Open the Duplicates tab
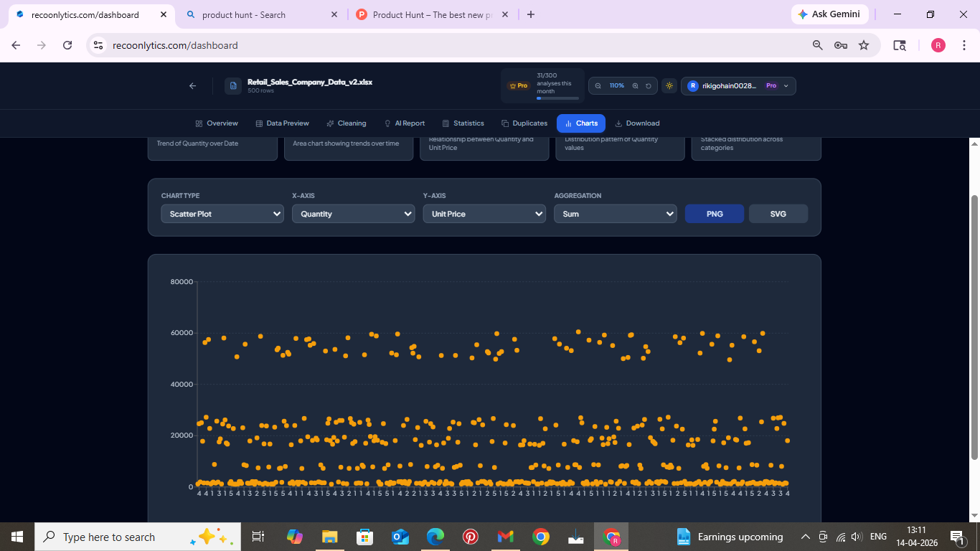This screenshot has width=980, height=551. 524,123
